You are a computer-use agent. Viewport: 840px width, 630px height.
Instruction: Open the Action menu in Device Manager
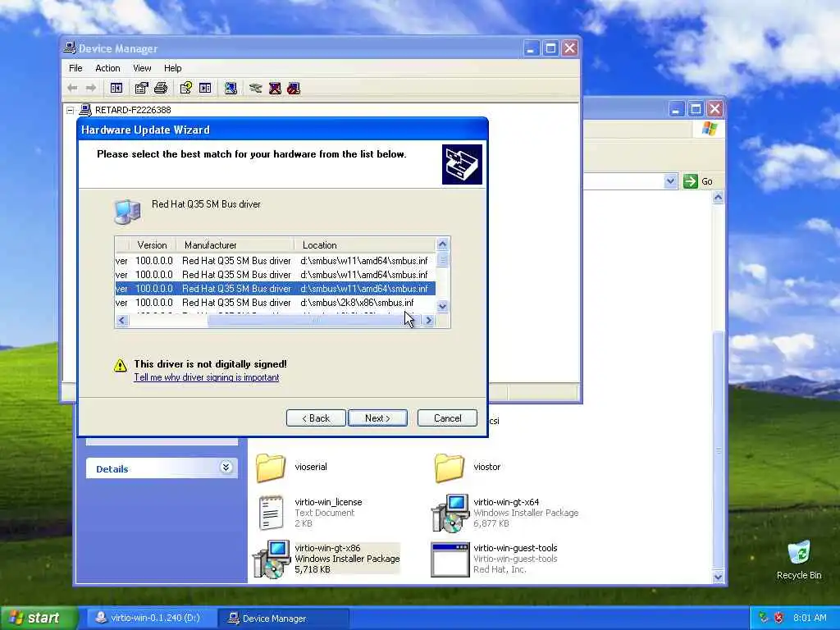click(x=107, y=68)
